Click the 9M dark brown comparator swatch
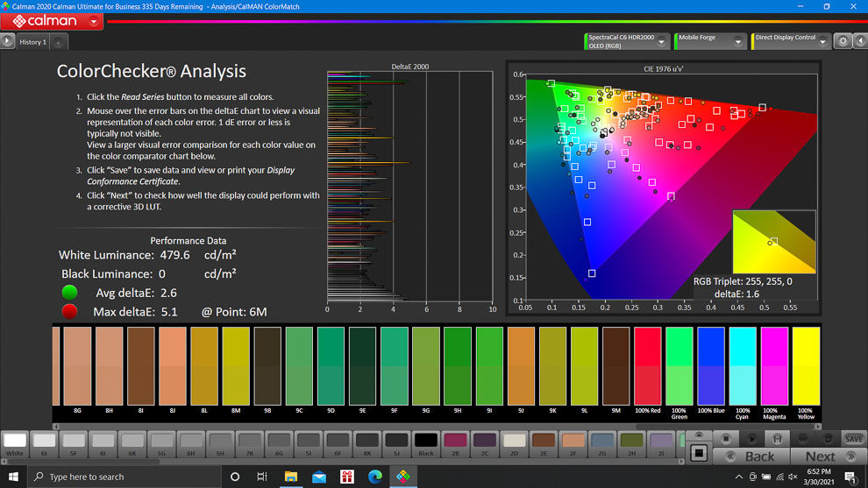The height and width of the screenshot is (488, 868). [616, 366]
